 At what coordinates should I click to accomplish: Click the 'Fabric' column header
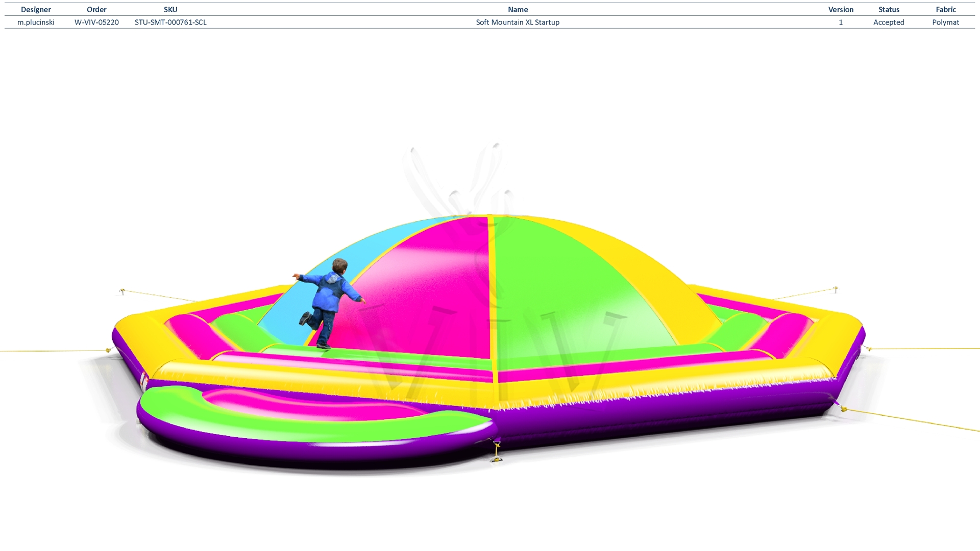[945, 10]
